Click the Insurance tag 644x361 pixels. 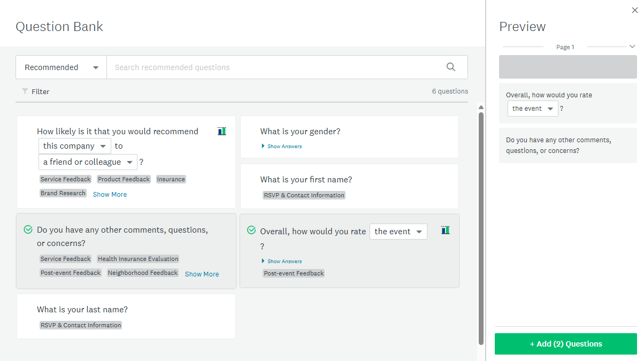pos(171,179)
